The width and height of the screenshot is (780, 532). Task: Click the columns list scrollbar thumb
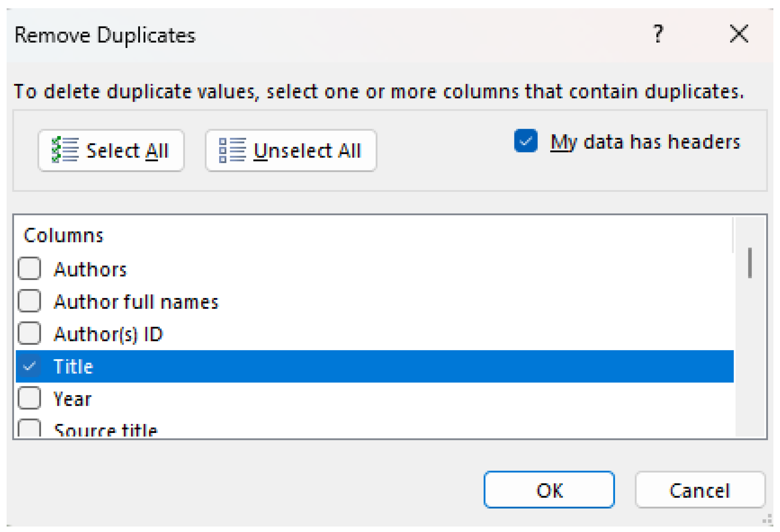coord(750,263)
